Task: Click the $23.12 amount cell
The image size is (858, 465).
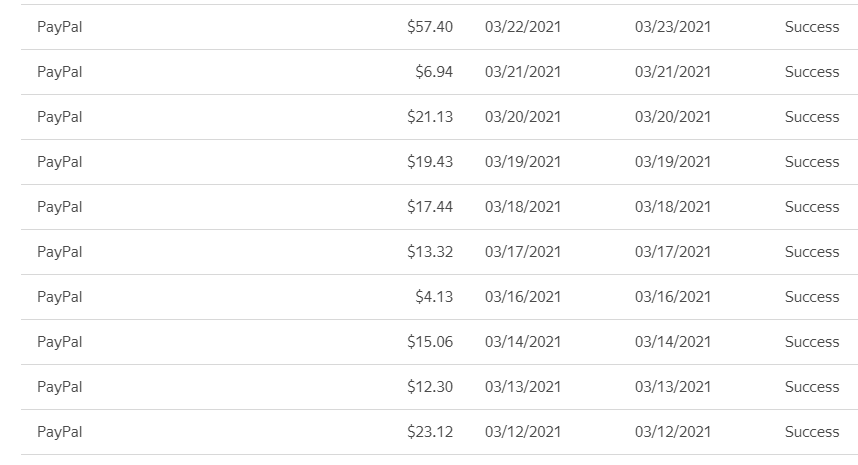Action: pyautogui.click(x=430, y=432)
